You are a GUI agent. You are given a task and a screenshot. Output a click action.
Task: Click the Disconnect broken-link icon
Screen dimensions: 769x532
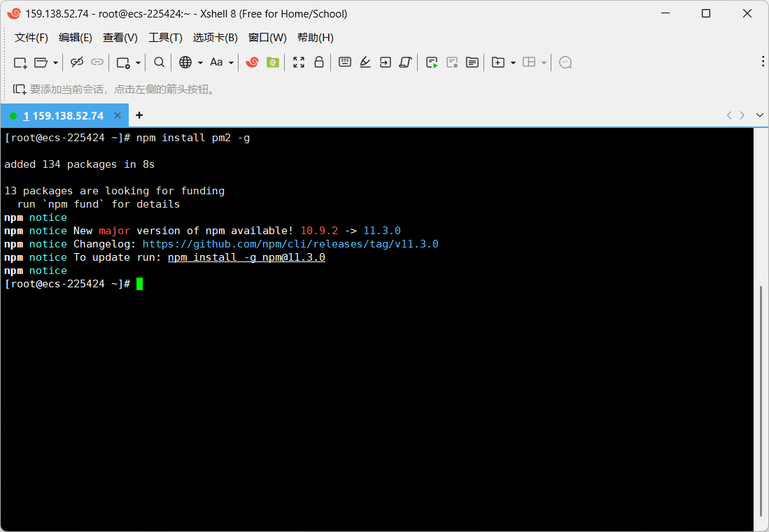coord(76,62)
